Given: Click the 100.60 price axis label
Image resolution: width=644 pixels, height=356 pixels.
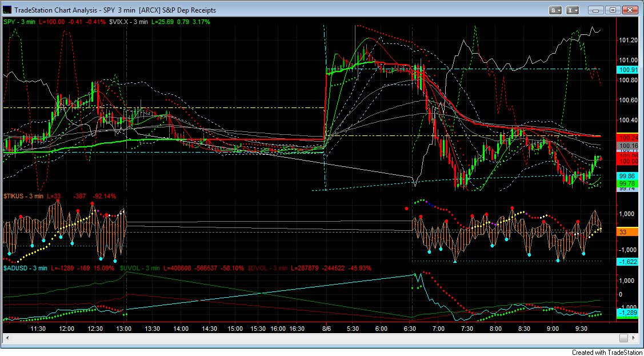Looking at the screenshot, I should point(627,100).
